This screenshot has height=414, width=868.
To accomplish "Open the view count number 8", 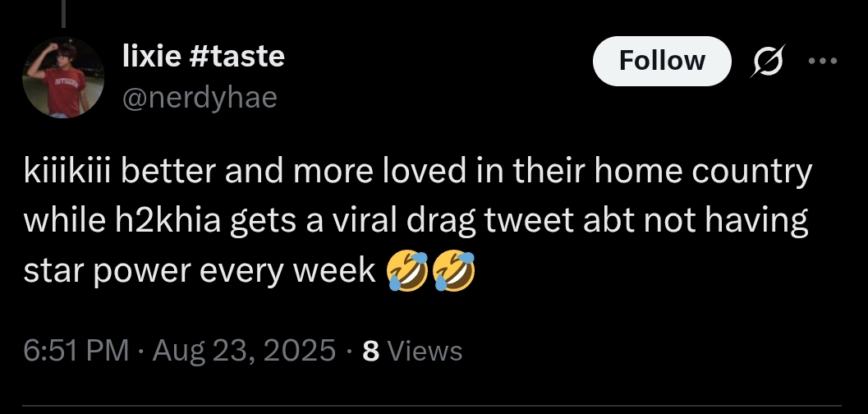I will tap(370, 352).
